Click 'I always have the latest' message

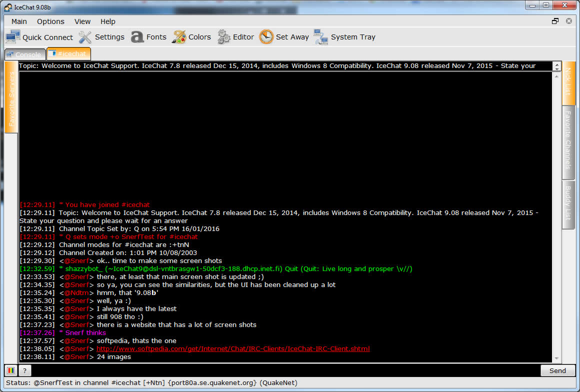pyautogui.click(x=136, y=309)
